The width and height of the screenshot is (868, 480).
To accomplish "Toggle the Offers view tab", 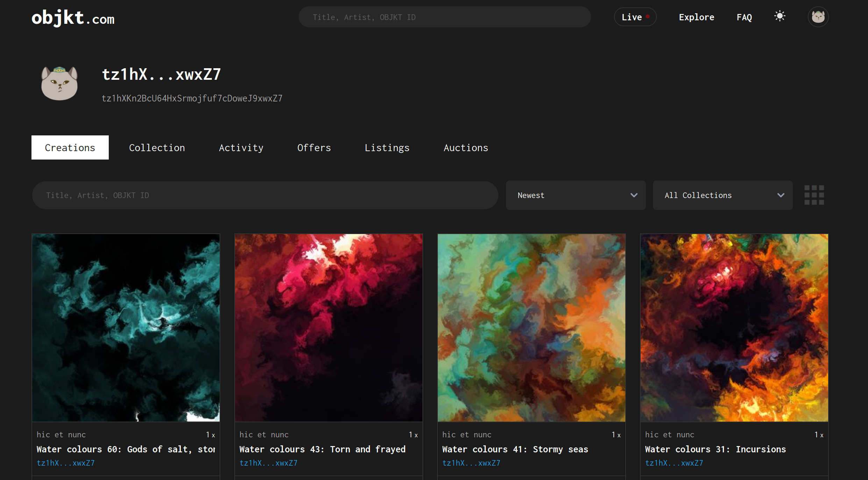I will click(x=313, y=147).
